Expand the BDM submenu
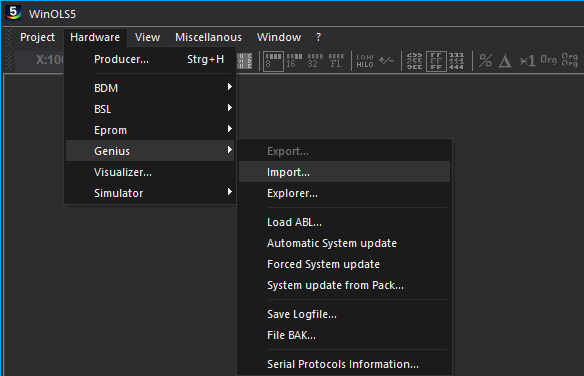Image resolution: width=584 pixels, height=376 pixels. click(150, 88)
